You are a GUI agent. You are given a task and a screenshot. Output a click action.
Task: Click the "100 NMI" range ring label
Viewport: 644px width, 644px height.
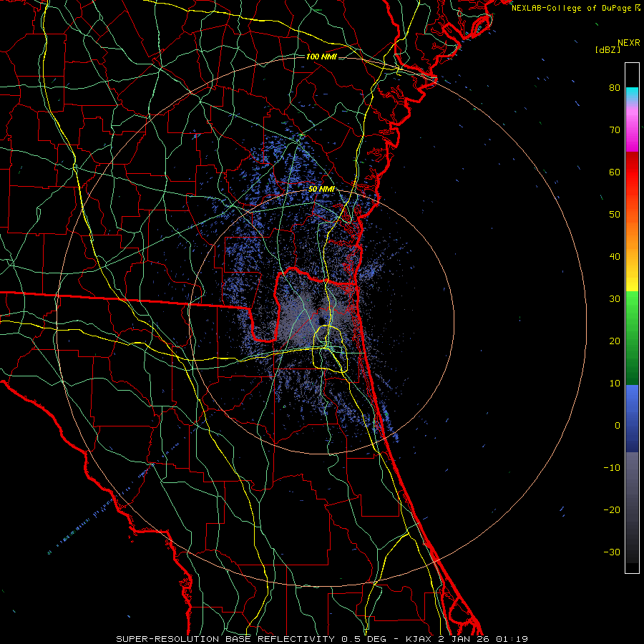click(x=321, y=57)
